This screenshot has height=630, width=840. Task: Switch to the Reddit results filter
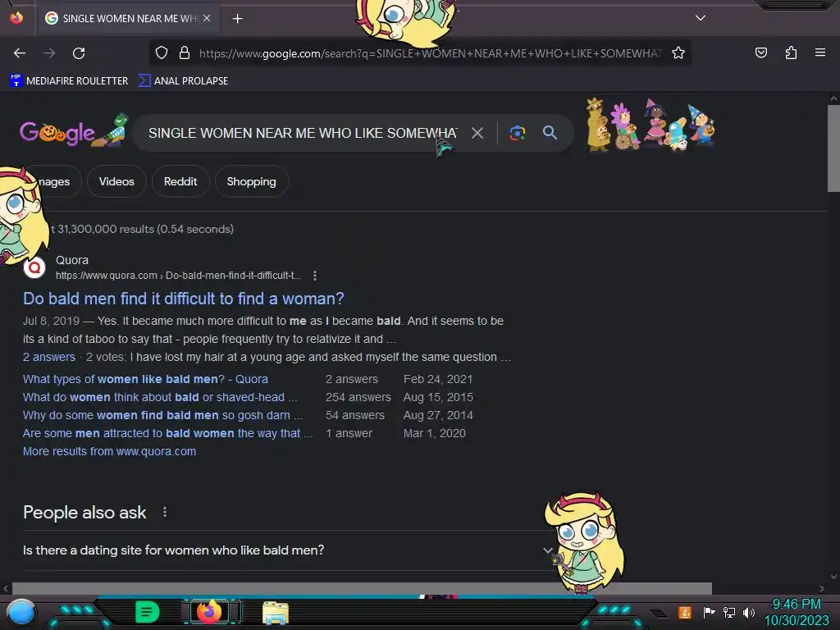(x=180, y=181)
